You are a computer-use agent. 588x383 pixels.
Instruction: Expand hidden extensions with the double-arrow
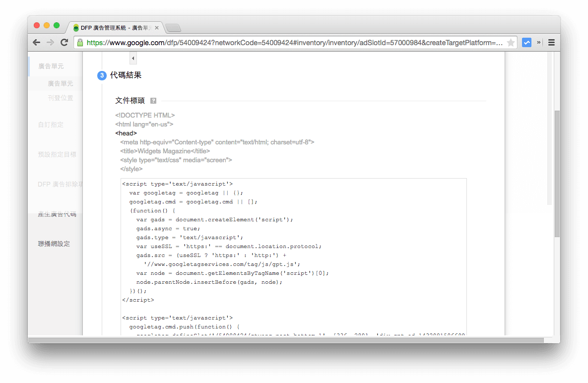[538, 42]
